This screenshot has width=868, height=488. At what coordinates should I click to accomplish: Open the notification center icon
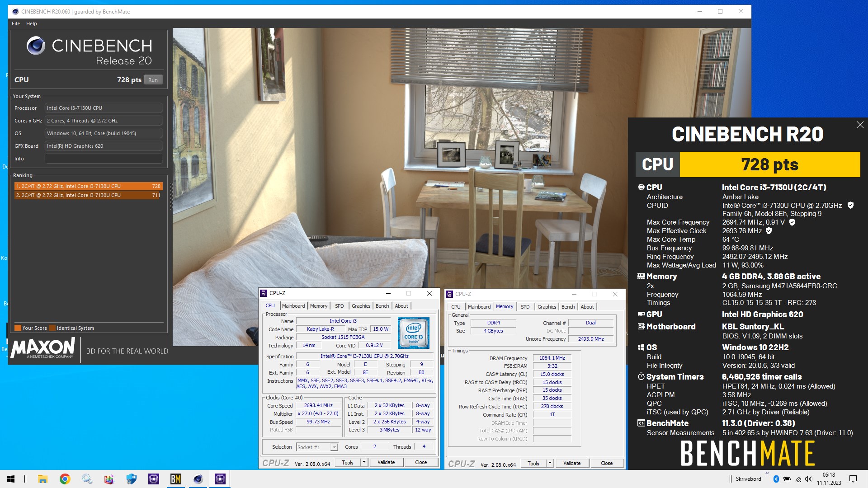[x=853, y=479]
